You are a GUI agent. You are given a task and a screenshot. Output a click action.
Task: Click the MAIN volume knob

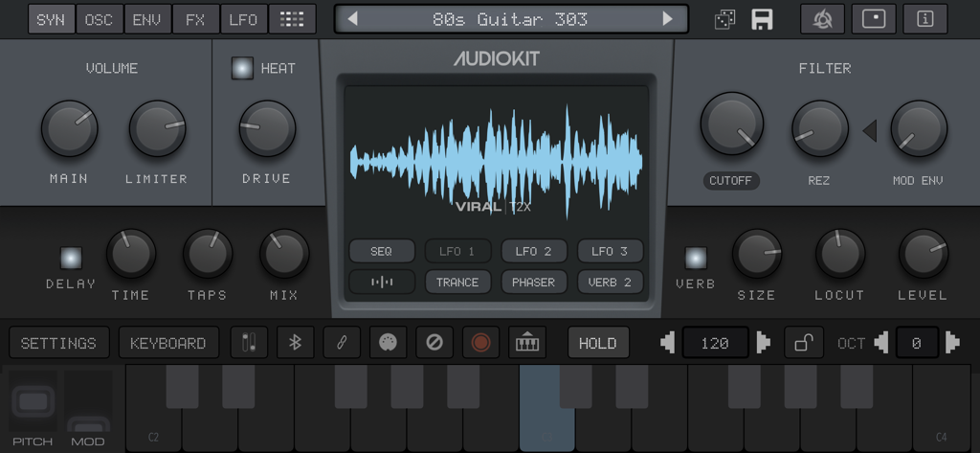pyautogui.click(x=69, y=128)
